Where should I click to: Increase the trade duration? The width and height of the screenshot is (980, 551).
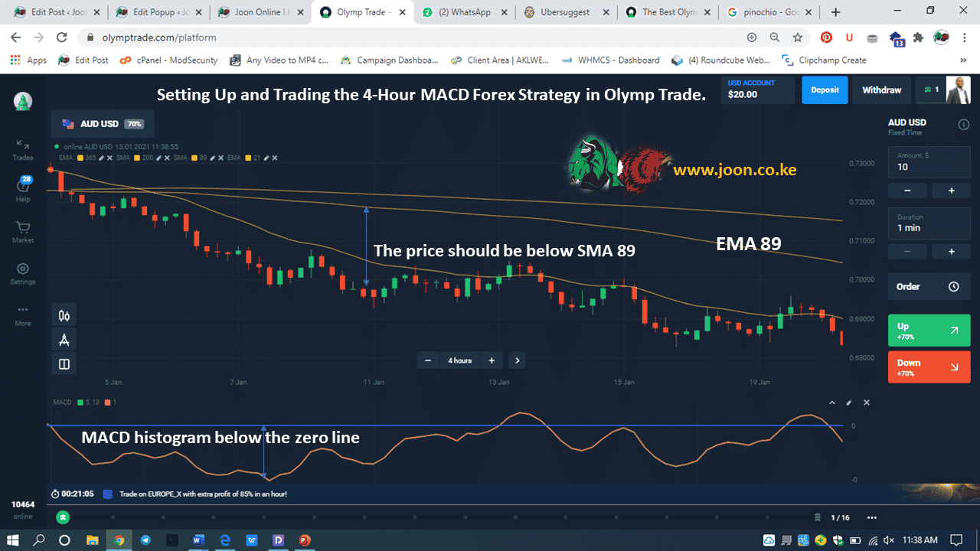pos(952,252)
